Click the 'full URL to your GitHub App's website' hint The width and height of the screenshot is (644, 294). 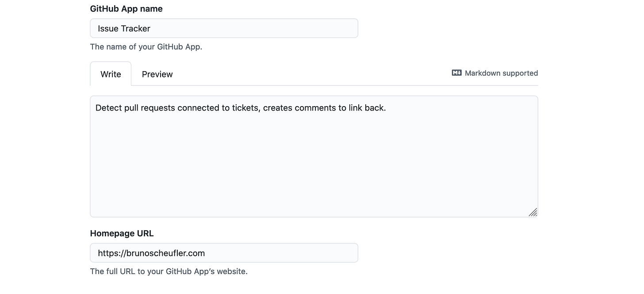point(169,271)
